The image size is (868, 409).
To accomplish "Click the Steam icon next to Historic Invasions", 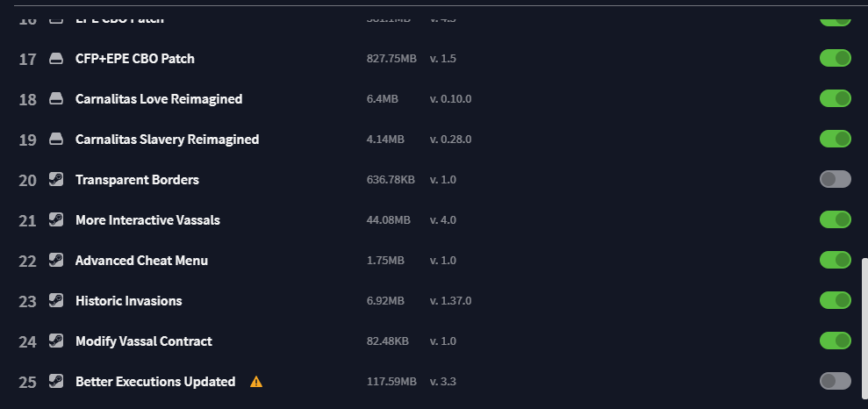I will click(56, 300).
